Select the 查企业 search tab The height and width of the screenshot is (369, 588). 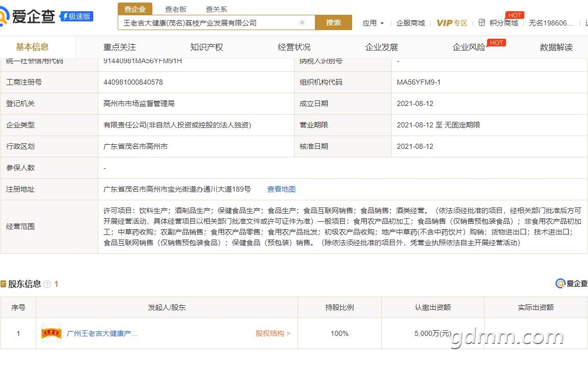[x=135, y=9]
